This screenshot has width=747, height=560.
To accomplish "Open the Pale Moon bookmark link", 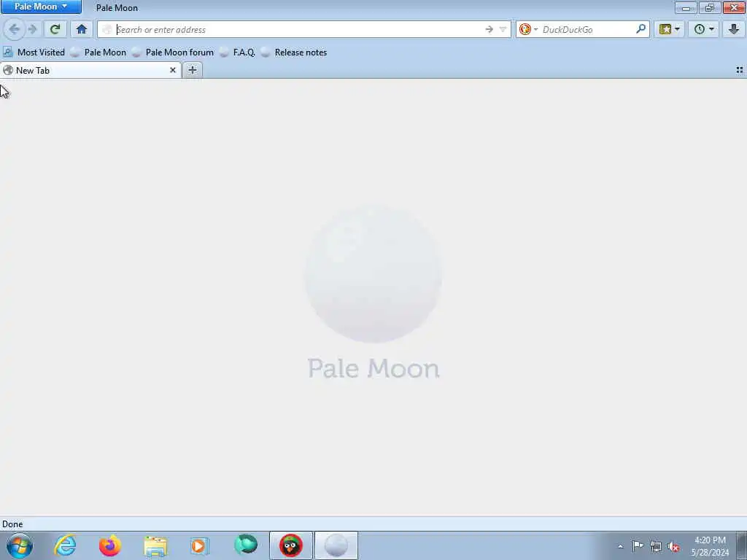I will tap(98, 52).
